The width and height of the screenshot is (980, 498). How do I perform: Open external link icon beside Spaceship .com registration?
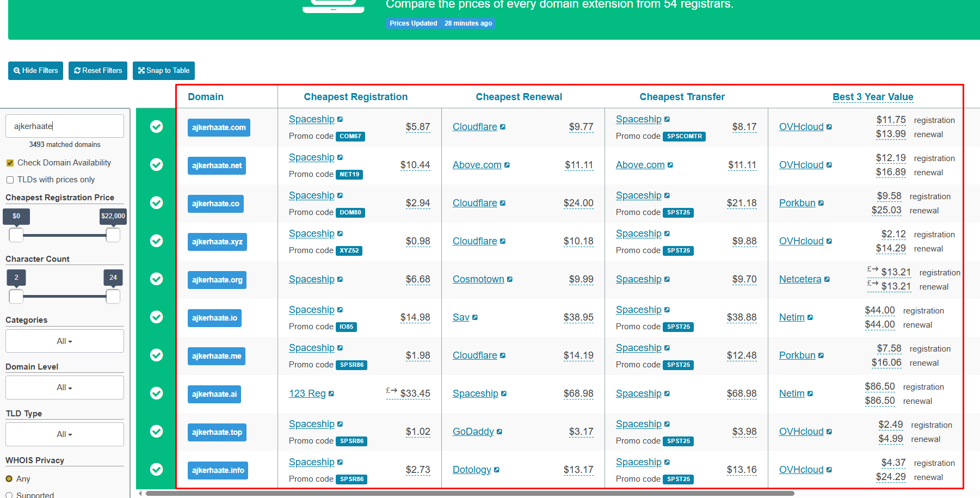point(340,119)
